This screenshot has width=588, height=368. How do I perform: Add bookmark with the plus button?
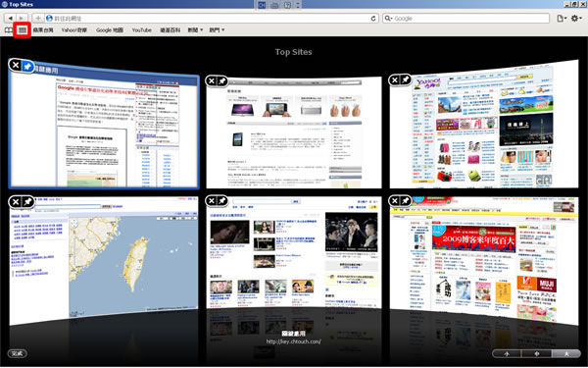(37, 18)
